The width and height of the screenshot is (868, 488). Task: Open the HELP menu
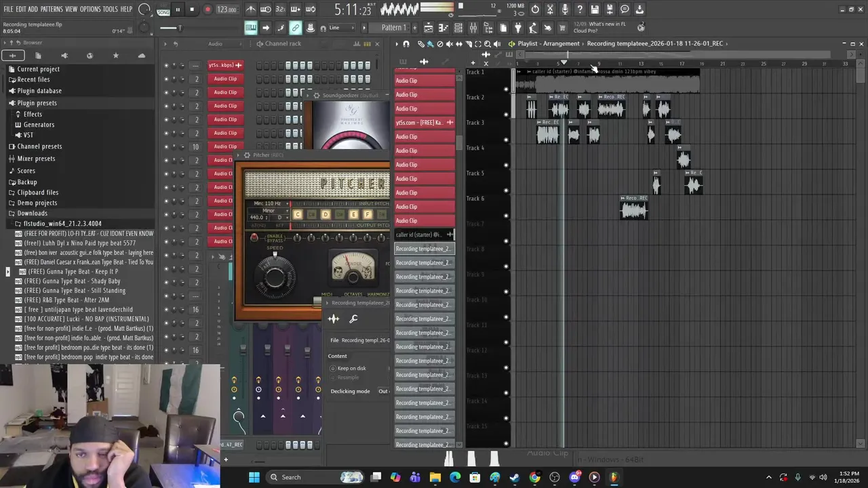(x=127, y=9)
